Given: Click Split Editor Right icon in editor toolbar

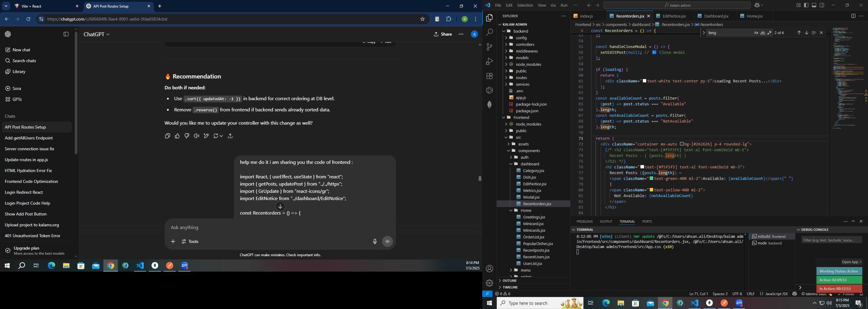Looking at the screenshot, I should click(x=853, y=16).
